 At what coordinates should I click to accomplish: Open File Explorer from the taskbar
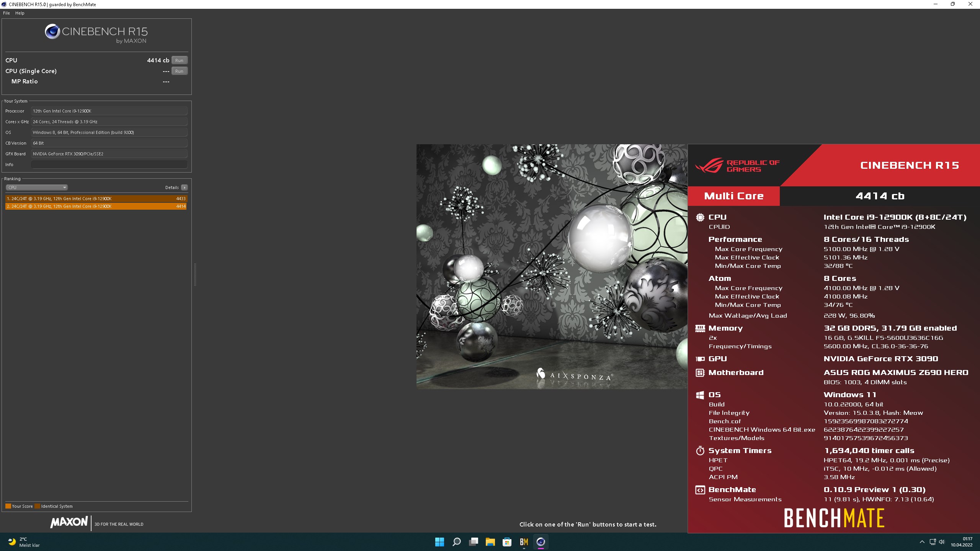tap(490, 542)
